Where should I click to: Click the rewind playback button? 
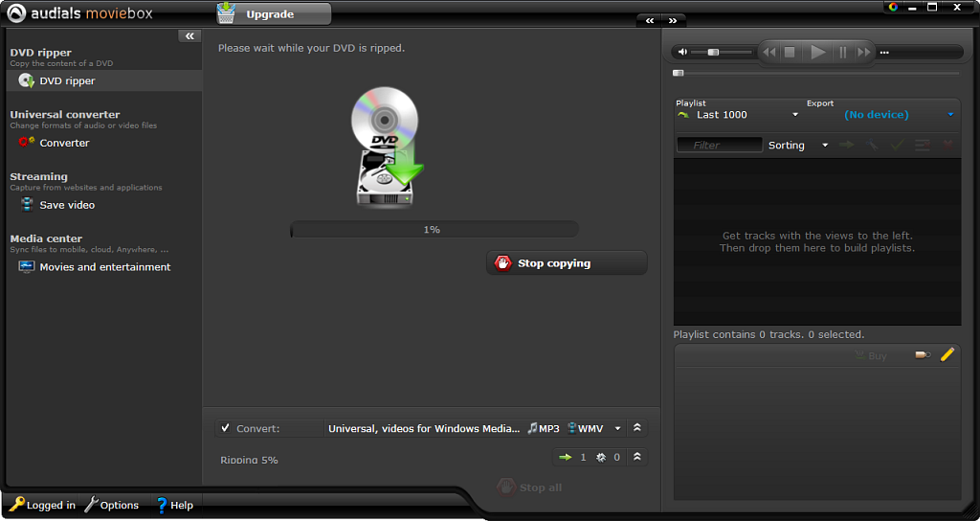(x=768, y=52)
